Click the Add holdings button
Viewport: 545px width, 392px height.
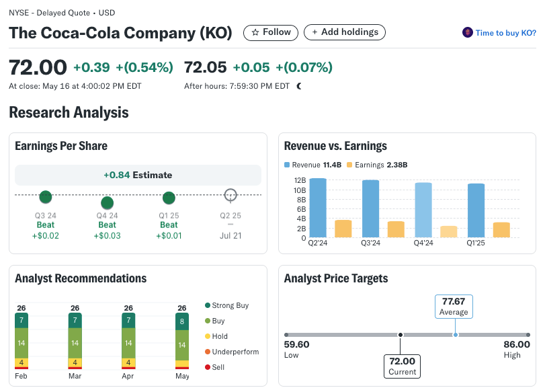coord(345,32)
